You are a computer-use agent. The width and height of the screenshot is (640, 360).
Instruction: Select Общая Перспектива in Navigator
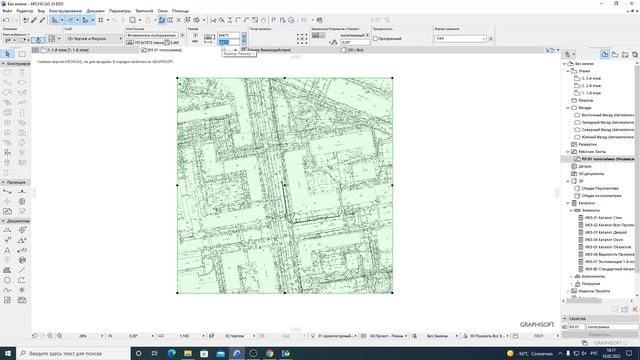pyautogui.click(x=600, y=189)
